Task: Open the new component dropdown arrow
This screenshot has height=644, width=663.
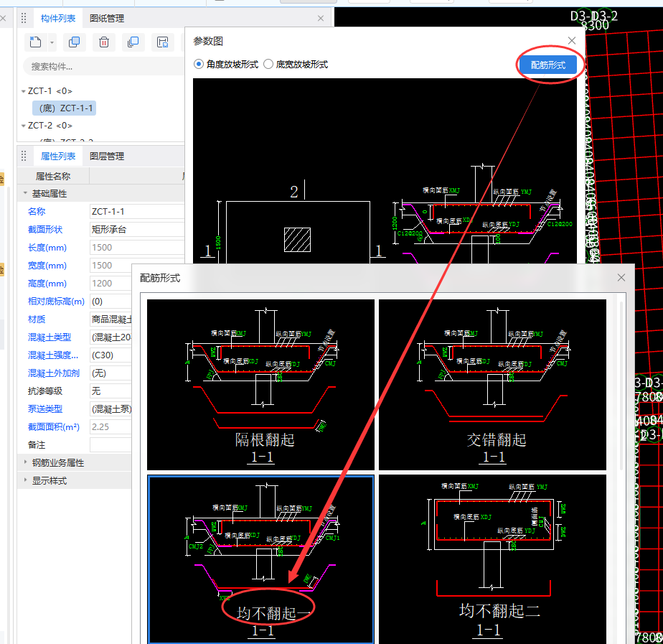Action: pyautogui.click(x=52, y=42)
